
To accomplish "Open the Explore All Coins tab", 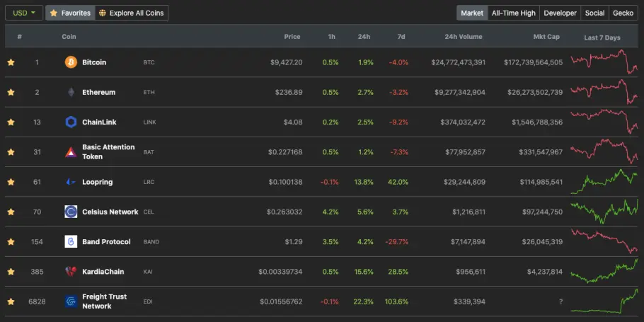I will [x=132, y=13].
